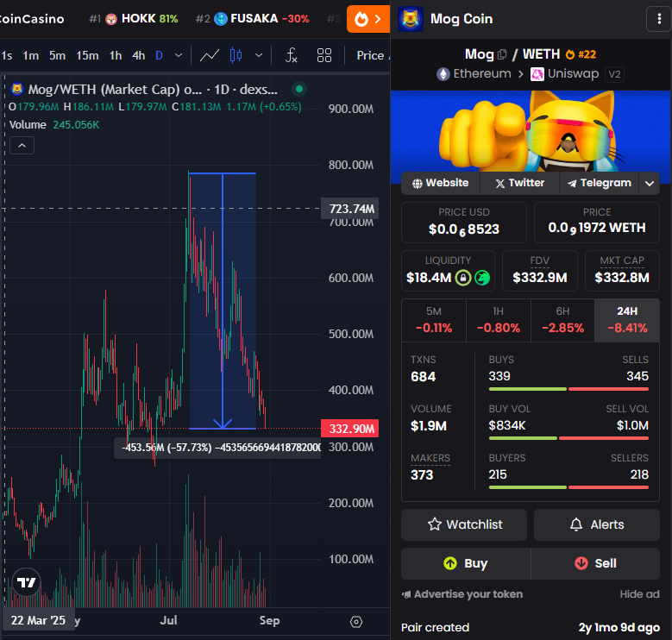The image size is (672, 640).
Task: Open the fire trending arrow button
Action: click(368, 19)
